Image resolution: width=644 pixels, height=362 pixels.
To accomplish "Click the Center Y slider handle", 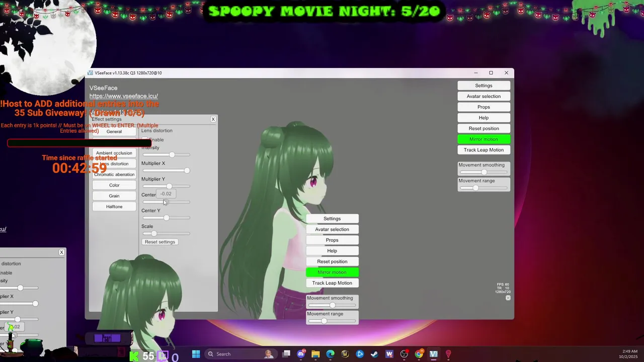I will point(167,218).
